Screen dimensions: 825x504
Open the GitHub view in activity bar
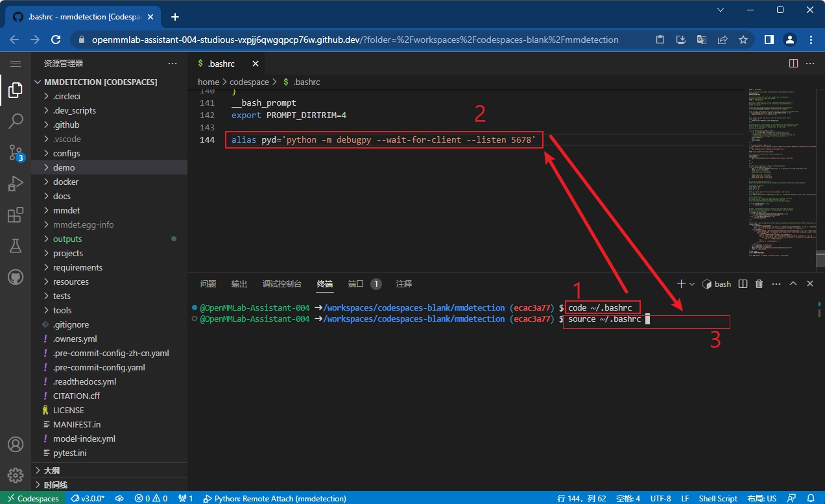[16, 277]
